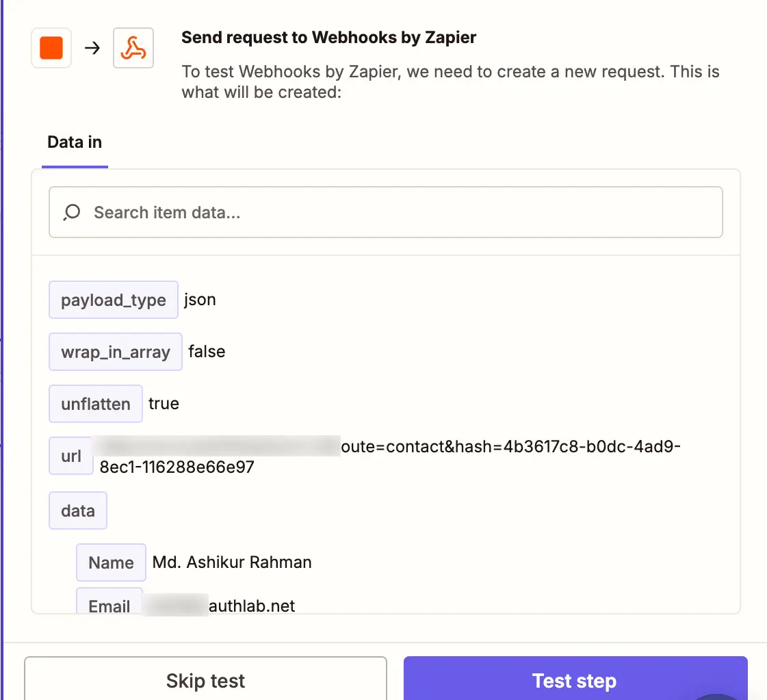
Task: Click the test description paragraph text
Action: (450, 81)
